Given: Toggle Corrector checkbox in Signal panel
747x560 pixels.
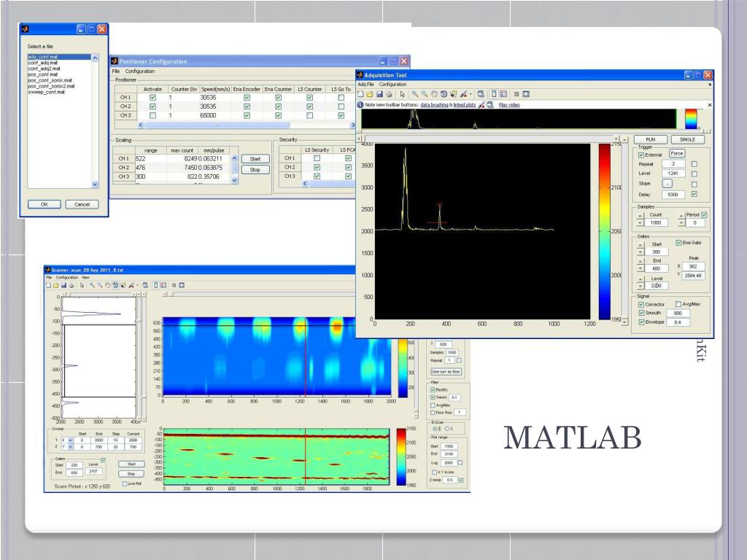Looking at the screenshot, I should (x=641, y=304).
